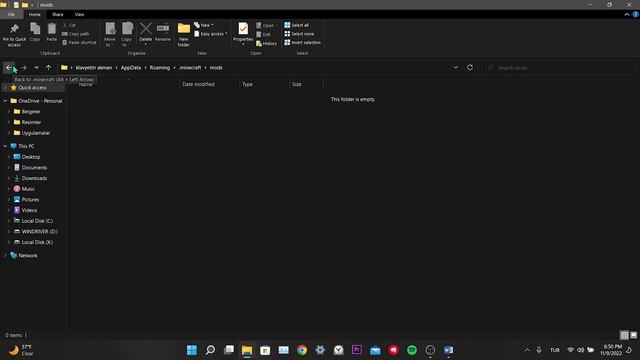Click the History ribbon button
The width and height of the screenshot is (640, 360).
coord(266,43)
